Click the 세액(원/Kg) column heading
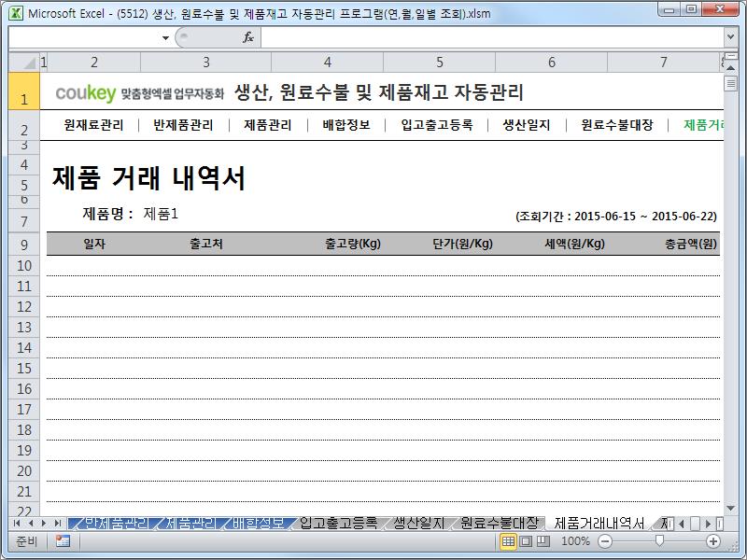 [575, 244]
